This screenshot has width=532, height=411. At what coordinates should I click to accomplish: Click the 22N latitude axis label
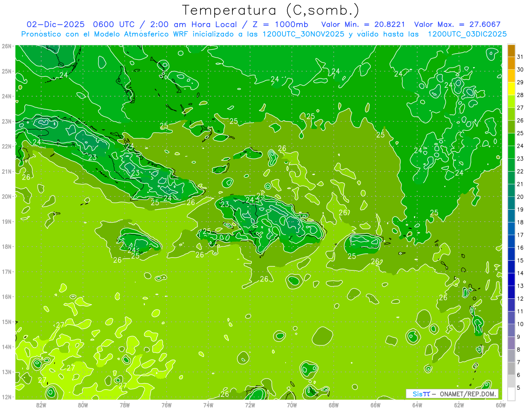click(x=6, y=146)
